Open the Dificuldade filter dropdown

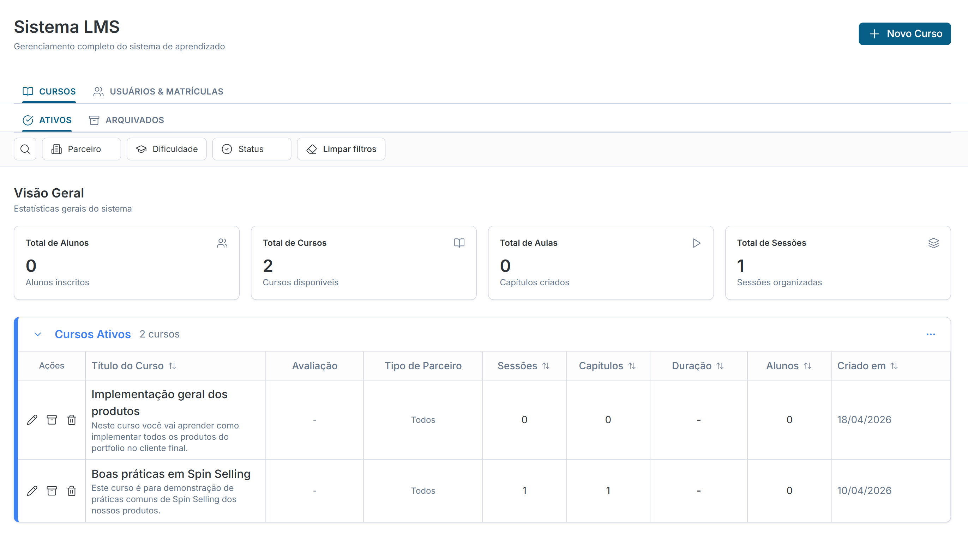(167, 149)
